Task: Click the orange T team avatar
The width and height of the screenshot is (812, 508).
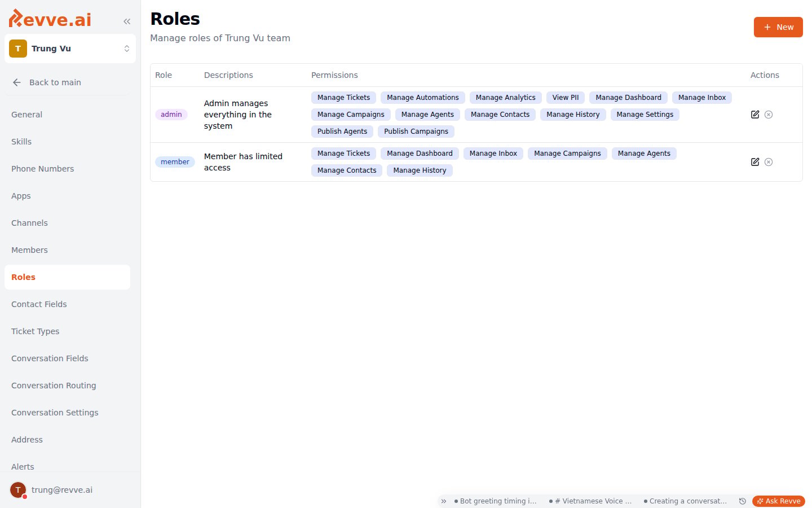Action: pyautogui.click(x=18, y=49)
